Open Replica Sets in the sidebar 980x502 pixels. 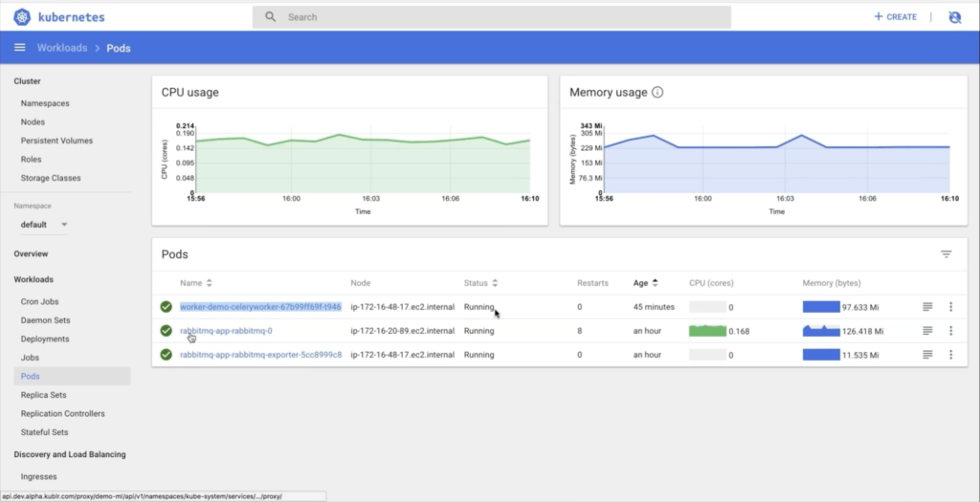(x=44, y=395)
